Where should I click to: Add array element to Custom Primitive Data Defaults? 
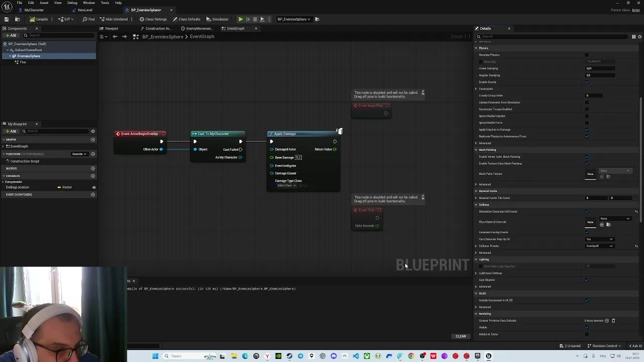click(607, 321)
